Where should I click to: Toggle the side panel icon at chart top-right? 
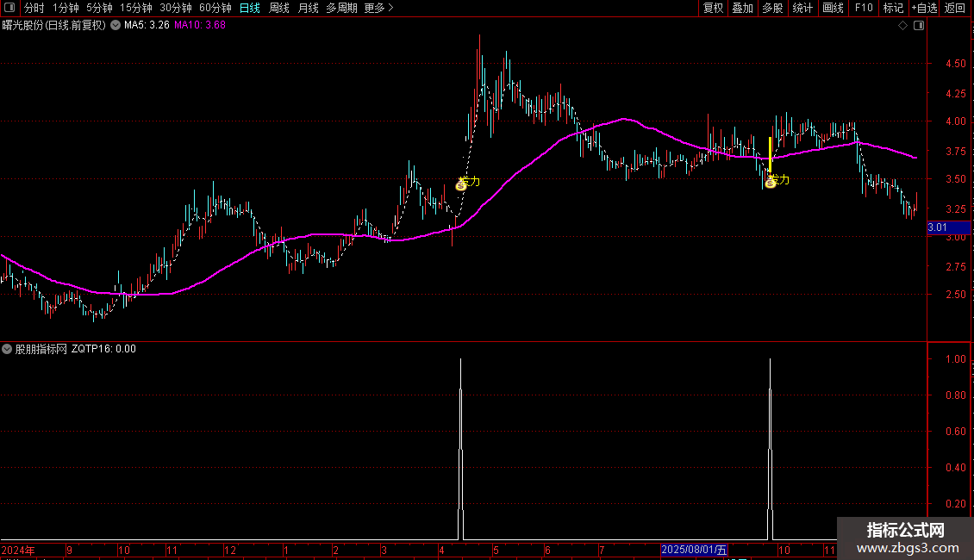[x=919, y=26]
